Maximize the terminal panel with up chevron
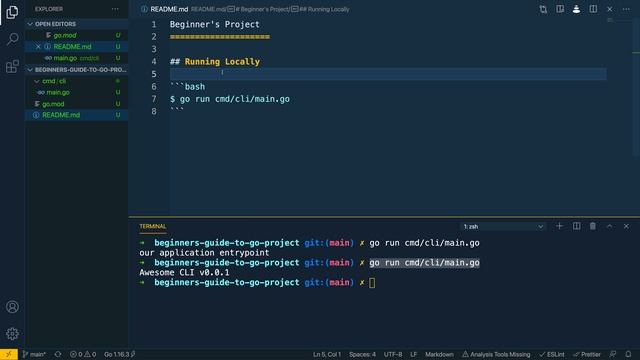This screenshot has width=640, height=360. click(x=609, y=226)
